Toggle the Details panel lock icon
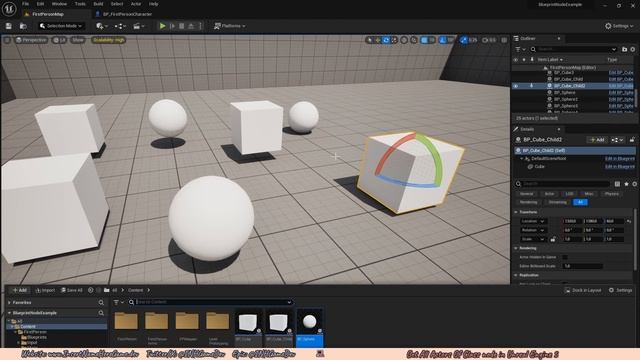This screenshot has height=360, width=640. click(632, 140)
